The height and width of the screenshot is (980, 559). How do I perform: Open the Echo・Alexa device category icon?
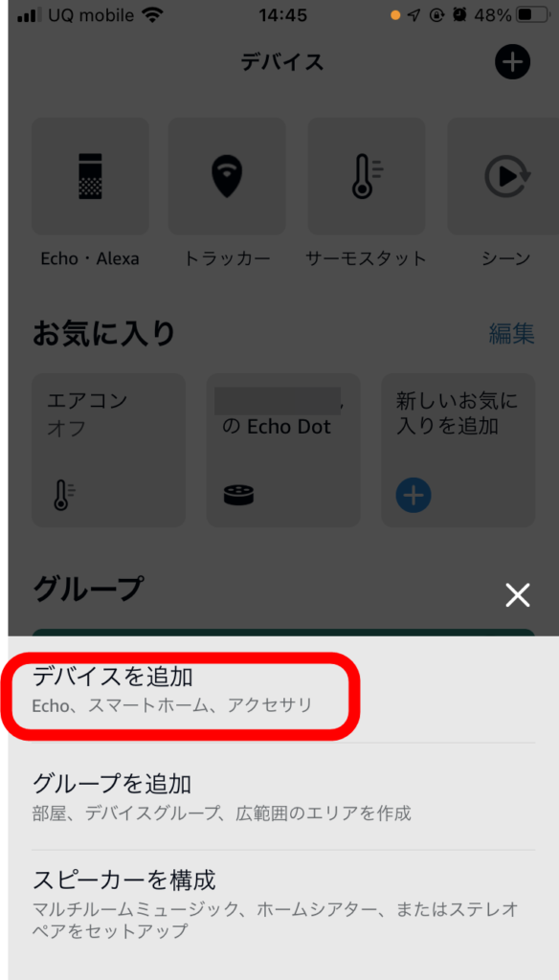point(90,176)
